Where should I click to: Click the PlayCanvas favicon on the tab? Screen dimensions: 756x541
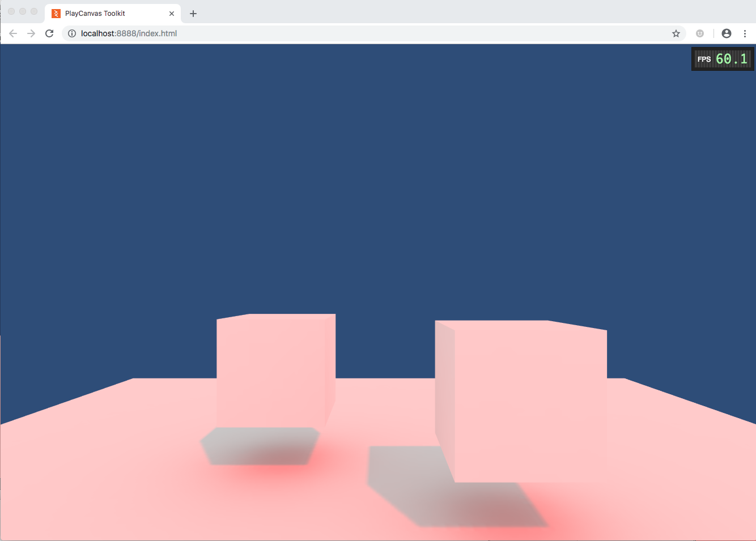click(56, 13)
